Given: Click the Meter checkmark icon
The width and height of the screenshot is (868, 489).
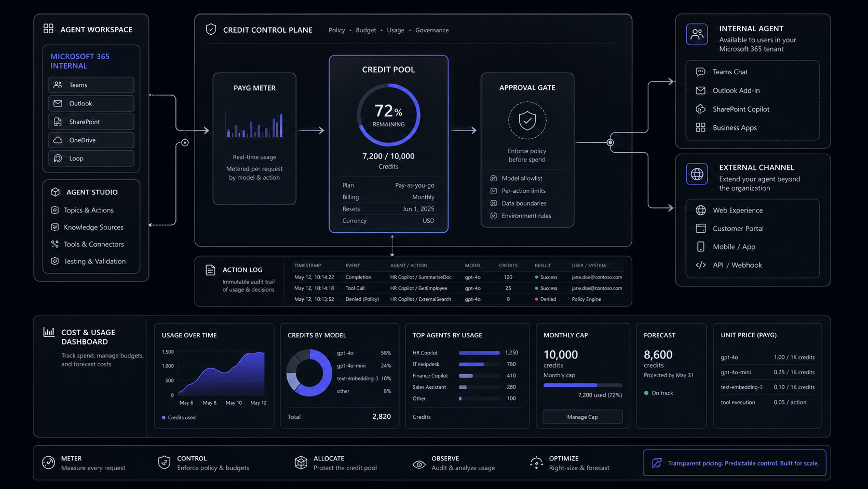Looking at the screenshot, I should tap(48, 462).
